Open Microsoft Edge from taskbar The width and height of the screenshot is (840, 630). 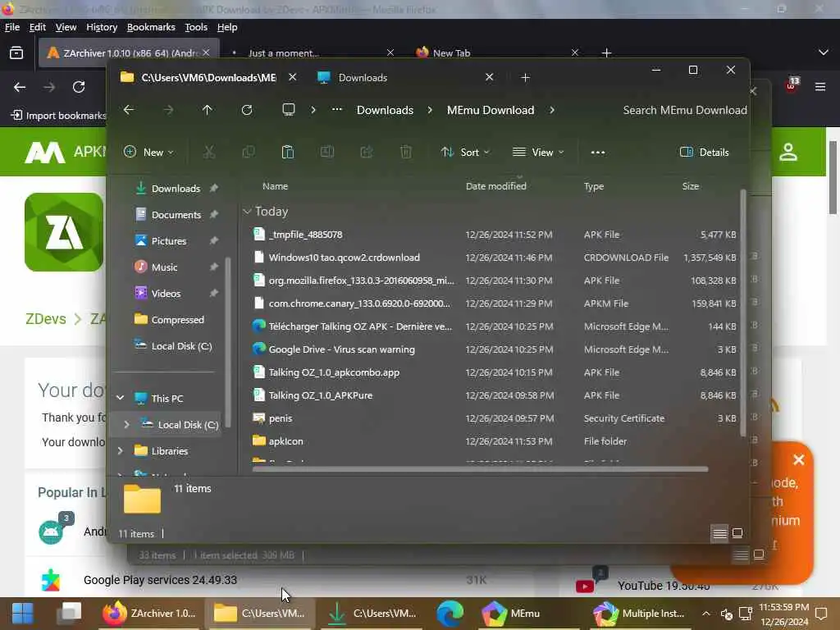coord(450,614)
